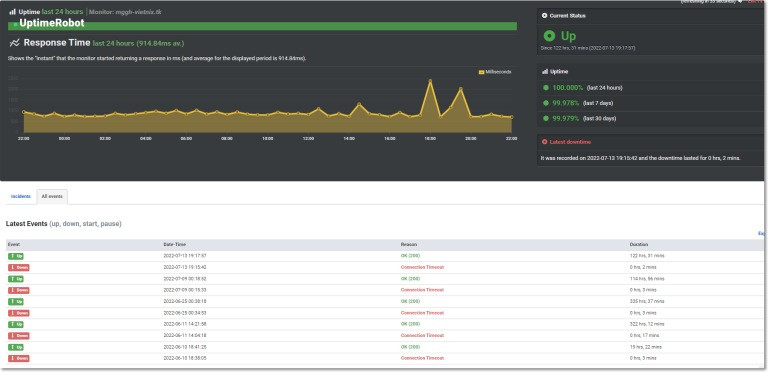
Task: Click Connection Timeout in the 2022-07-13 19:15:42 row
Action: pos(422,267)
